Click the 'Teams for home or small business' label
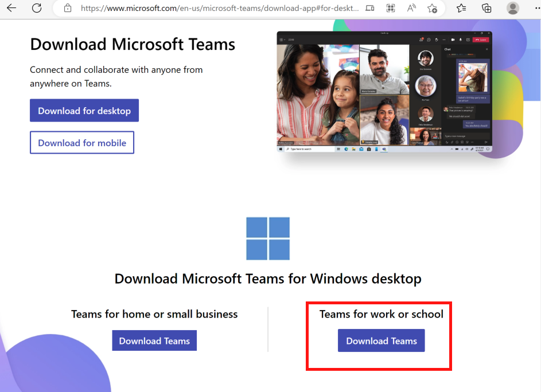The width and height of the screenshot is (541, 392). coord(154,314)
